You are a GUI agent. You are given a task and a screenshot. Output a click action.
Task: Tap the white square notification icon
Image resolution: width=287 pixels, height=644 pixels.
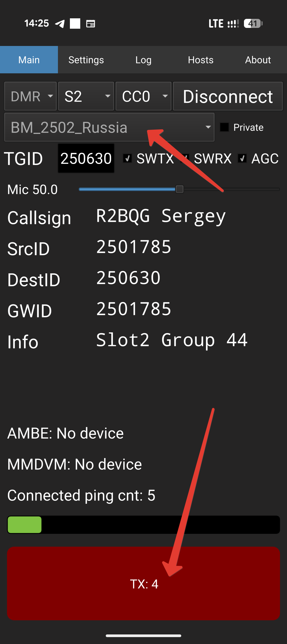[x=75, y=24]
